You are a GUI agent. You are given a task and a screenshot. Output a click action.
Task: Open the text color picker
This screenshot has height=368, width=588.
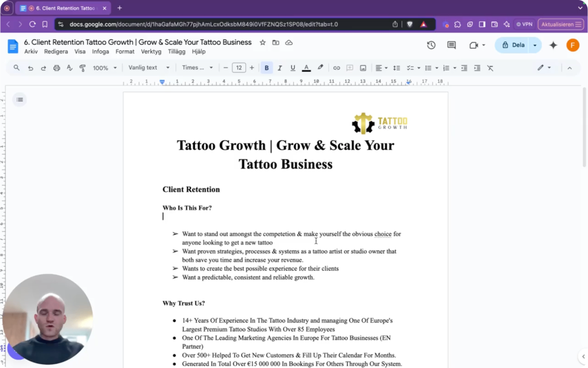click(x=306, y=68)
